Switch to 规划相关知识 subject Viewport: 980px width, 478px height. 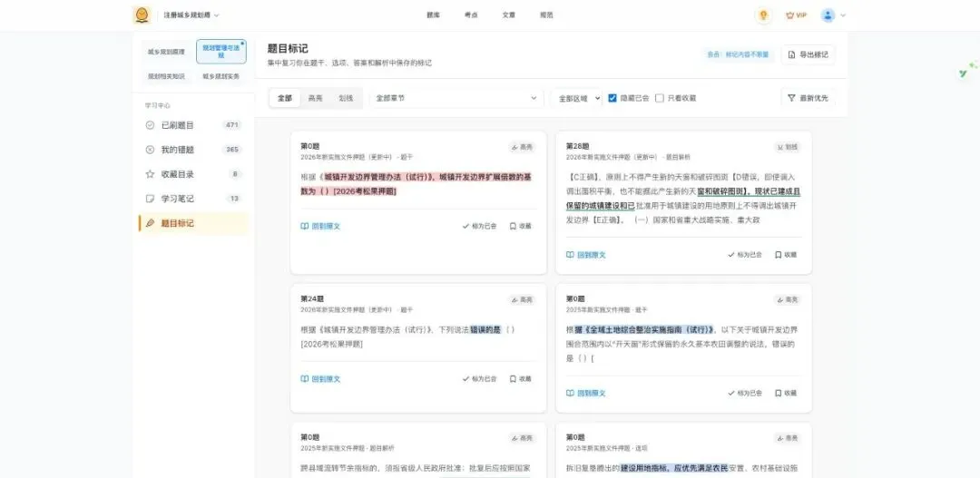tap(166, 76)
